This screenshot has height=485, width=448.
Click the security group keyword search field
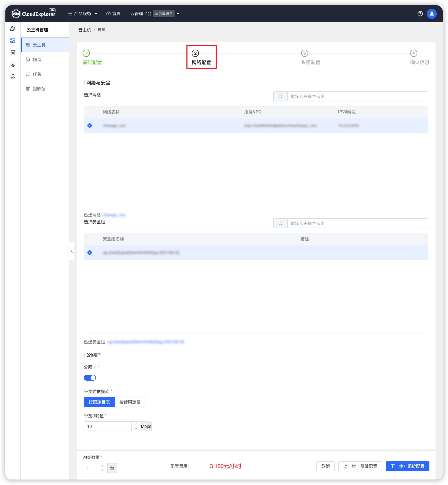click(x=352, y=223)
